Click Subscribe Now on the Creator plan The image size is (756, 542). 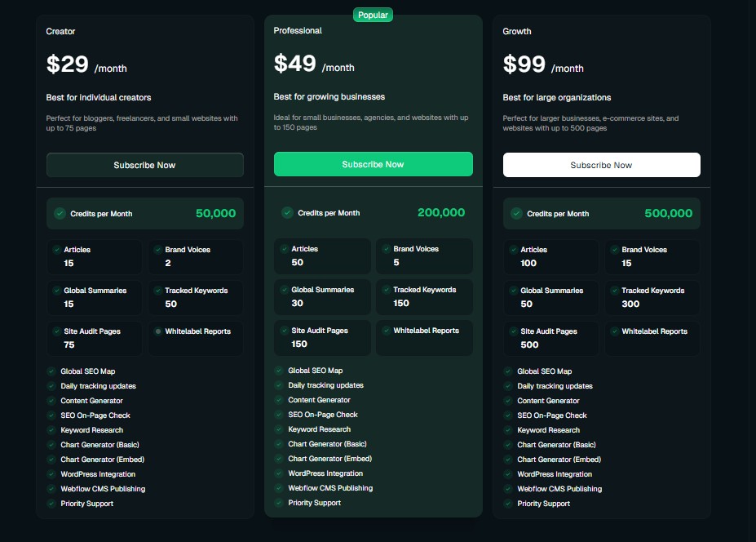[144, 164]
